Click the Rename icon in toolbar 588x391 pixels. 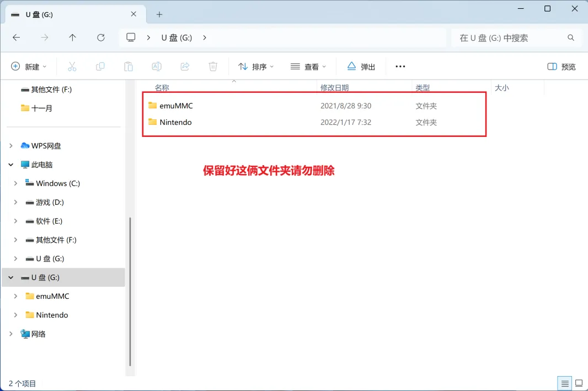(x=157, y=66)
